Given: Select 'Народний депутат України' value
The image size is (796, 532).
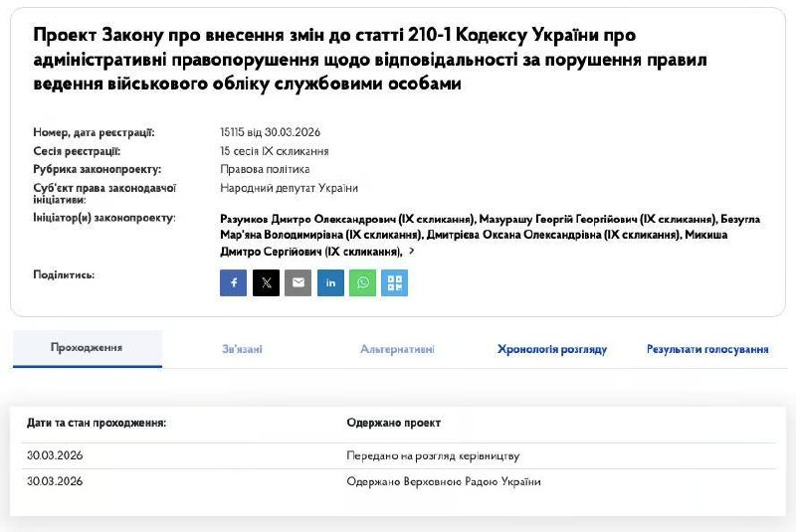Looking at the screenshot, I should tap(289, 188).
